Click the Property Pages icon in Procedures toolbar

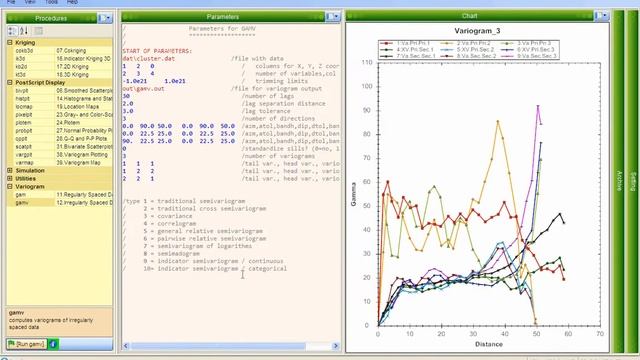[38, 31]
